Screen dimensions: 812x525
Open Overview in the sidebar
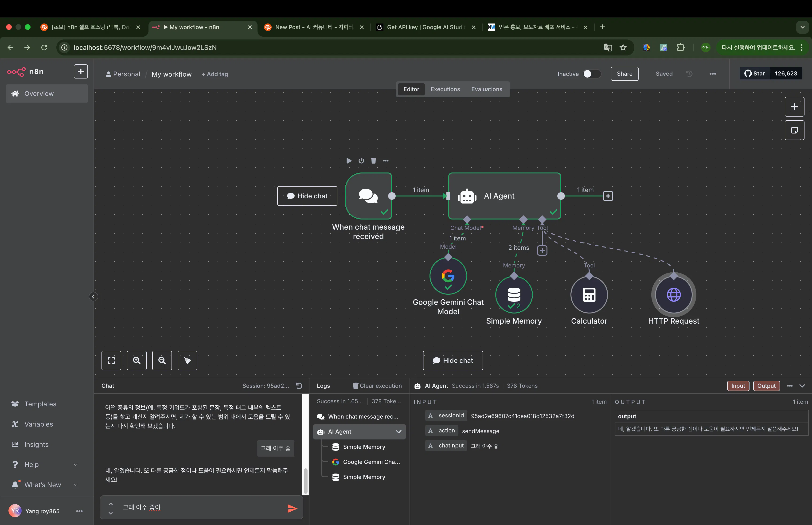point(47,93)
